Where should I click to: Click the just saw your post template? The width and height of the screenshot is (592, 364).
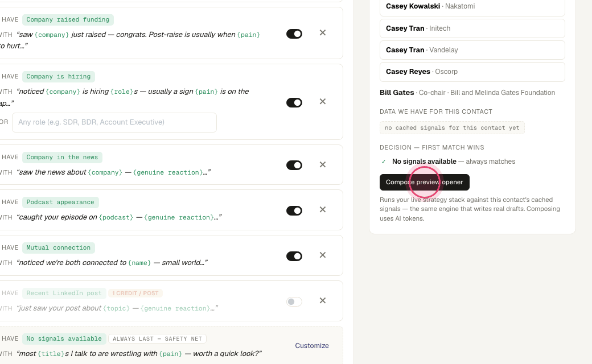(x=117, y=308)
